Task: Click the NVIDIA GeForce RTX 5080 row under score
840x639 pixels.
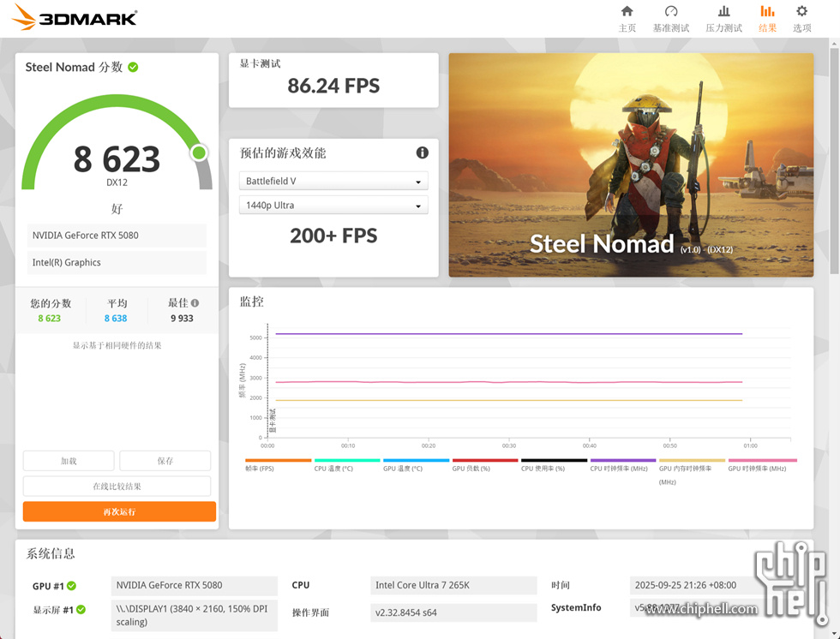Action: pos(117,236)
